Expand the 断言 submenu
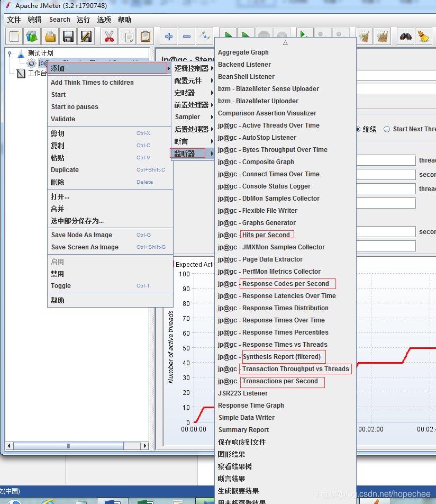 (x=194, y=141)
